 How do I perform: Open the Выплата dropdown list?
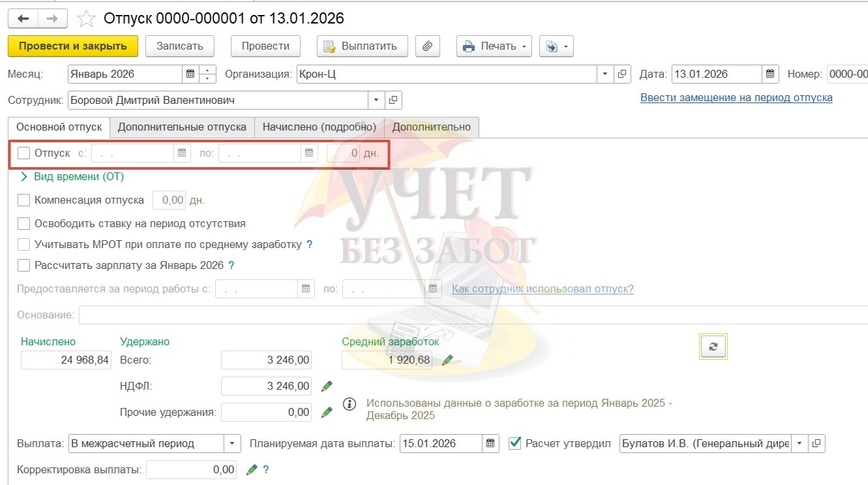coord(233,444)
